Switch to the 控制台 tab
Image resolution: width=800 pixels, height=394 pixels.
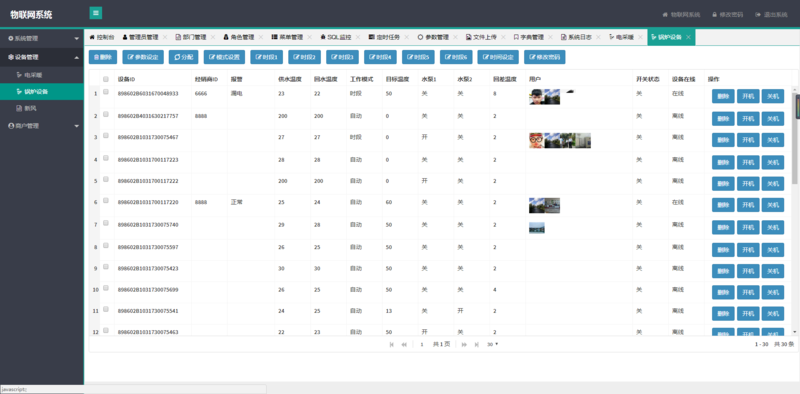[x=102, y=37]
